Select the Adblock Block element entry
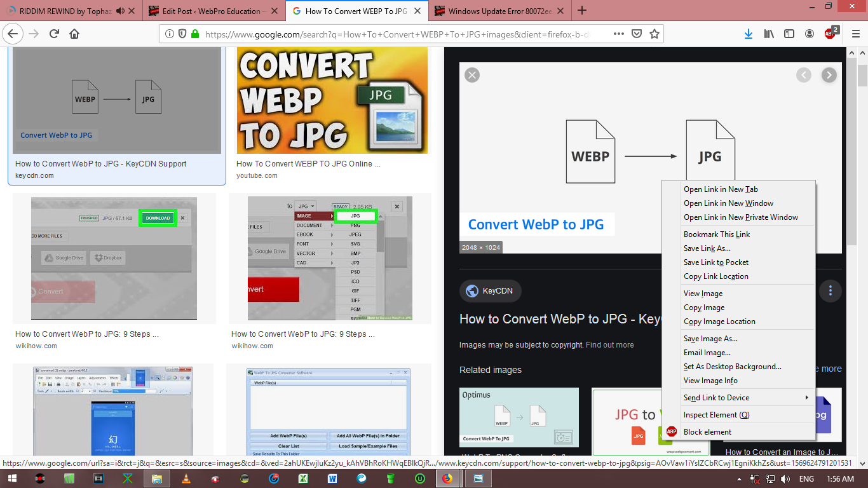 pos(738,432)
